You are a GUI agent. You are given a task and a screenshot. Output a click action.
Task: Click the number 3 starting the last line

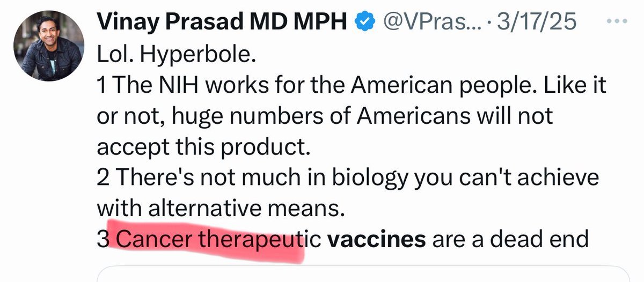pos(104,237)
